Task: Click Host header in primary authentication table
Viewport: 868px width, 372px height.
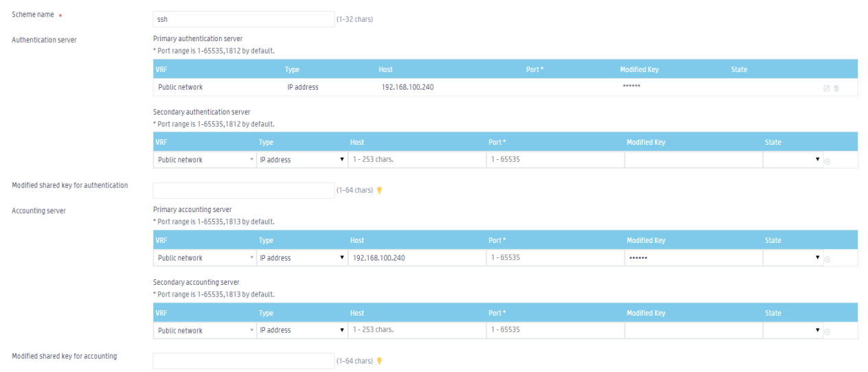Action: click(385, 69)
